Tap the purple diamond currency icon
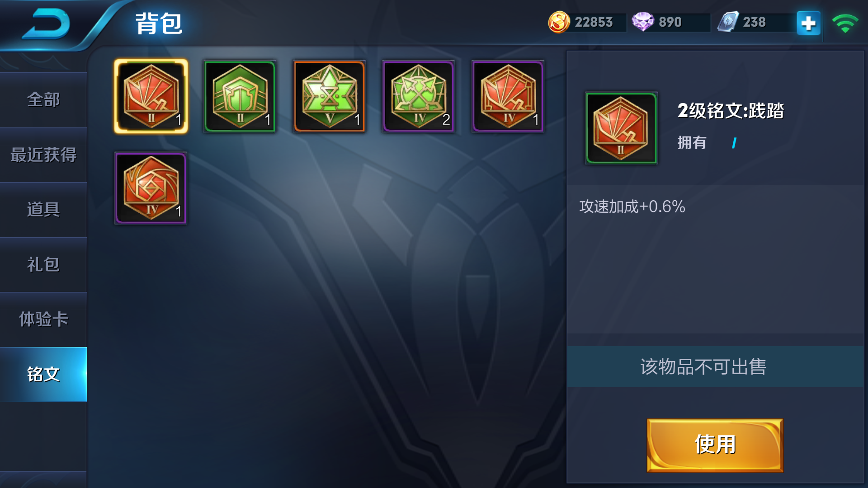The height and width of the screenshot is (488, 868). click(642, 22)
